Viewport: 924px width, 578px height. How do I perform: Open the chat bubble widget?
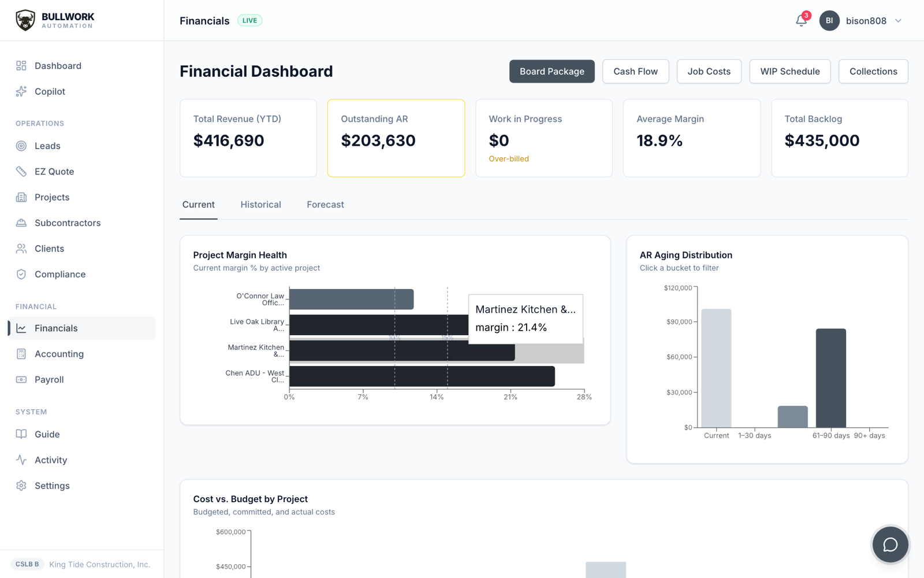890,544
